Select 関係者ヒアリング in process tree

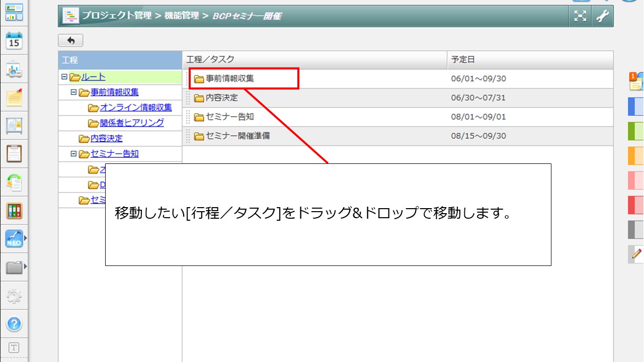tap(131, 123)
